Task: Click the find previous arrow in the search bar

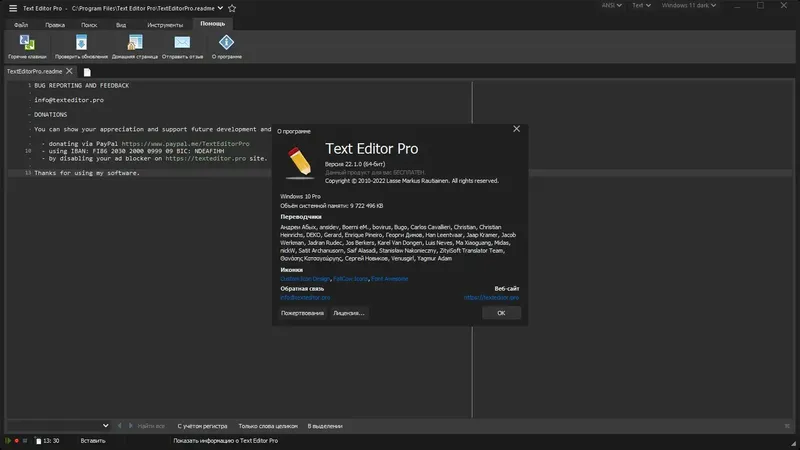Action: [x=119, y=426]
